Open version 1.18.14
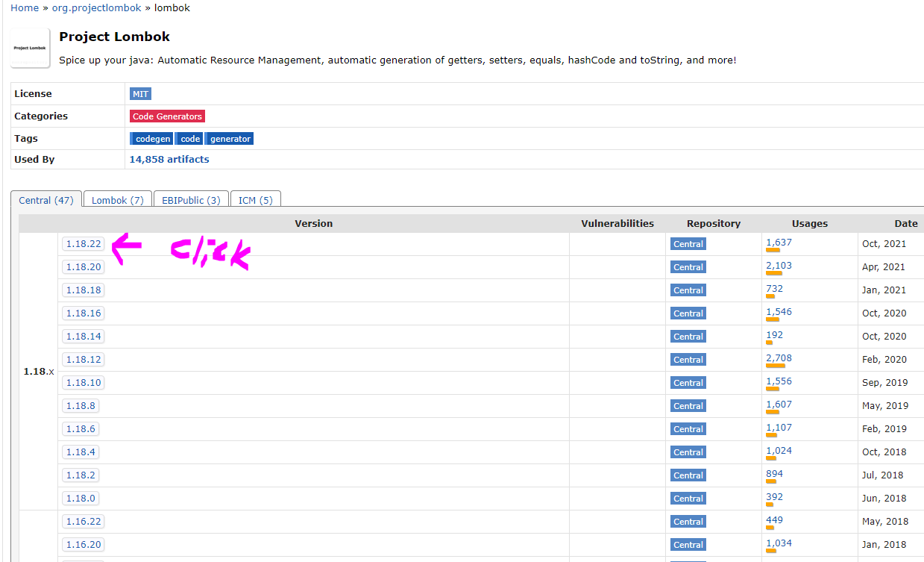Image resolution: width=924 pixels, height=562 pixels. pos(83,337)
